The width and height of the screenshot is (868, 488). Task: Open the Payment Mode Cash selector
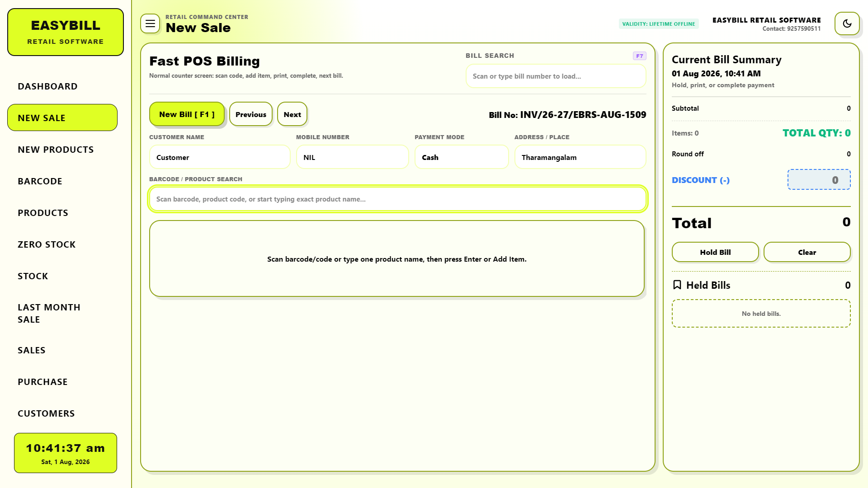click(462, 157)
